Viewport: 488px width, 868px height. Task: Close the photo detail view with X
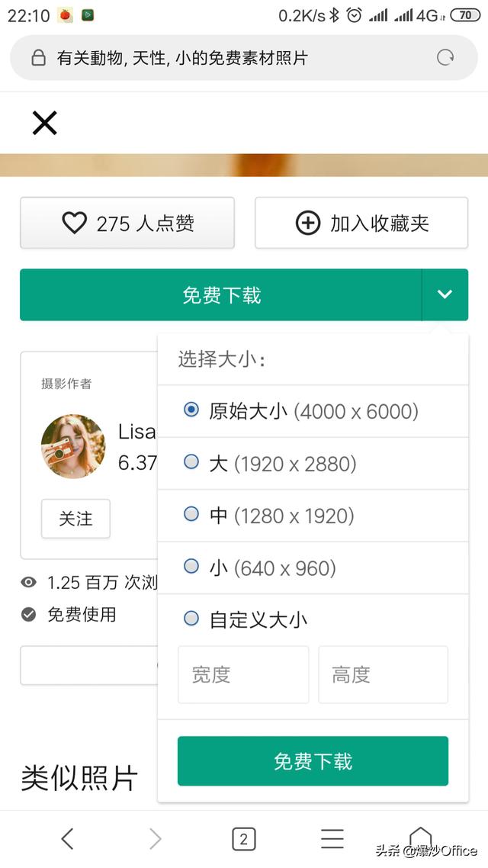44,123
